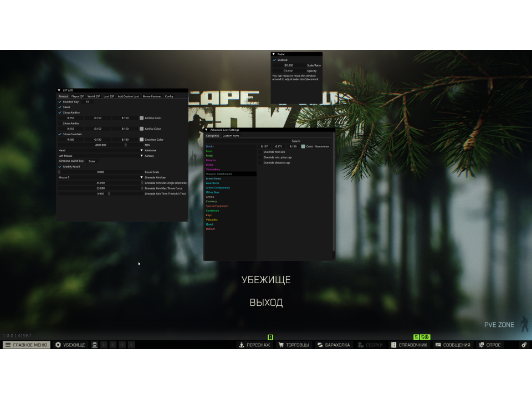This screenshot has width=532, height=399.
Task: Click the Crosshair Color swatch
Action: pyautogui.click(x=141, y=140)
